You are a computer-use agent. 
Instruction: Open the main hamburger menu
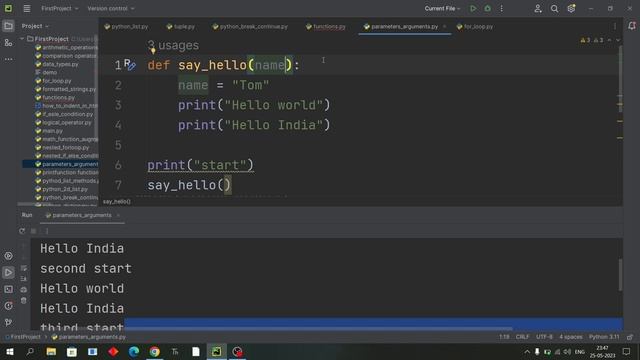27,8
